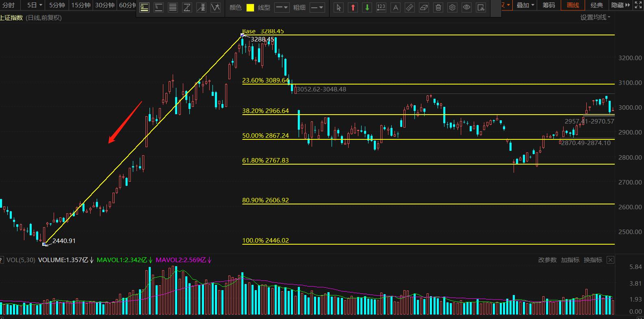Open the 设置均线 moving average dropdown
Viewport: 644px width, 319px height.
tap(595, 17)
